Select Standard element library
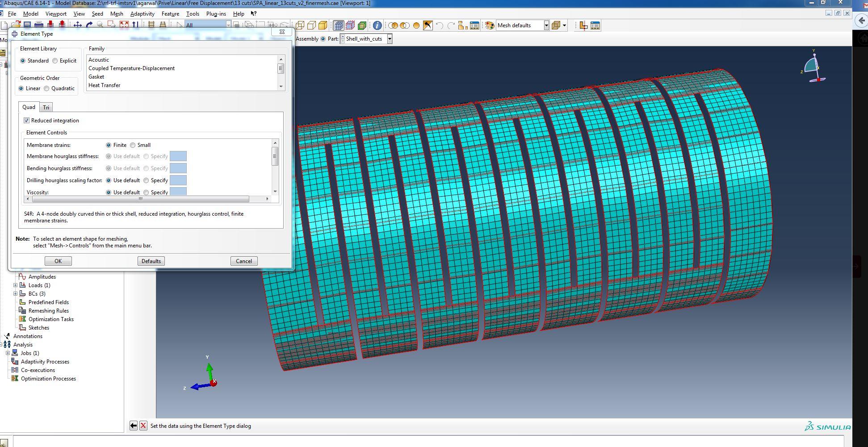The height and width of the screenshot is (447, 868). point(23,61)
